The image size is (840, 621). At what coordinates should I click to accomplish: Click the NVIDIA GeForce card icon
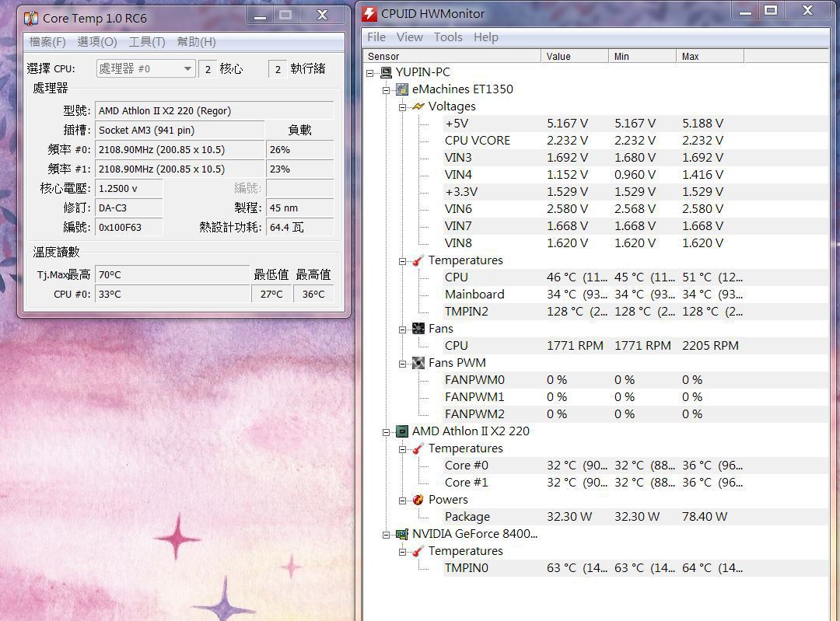pyautogui.click(x=402, y=534)
